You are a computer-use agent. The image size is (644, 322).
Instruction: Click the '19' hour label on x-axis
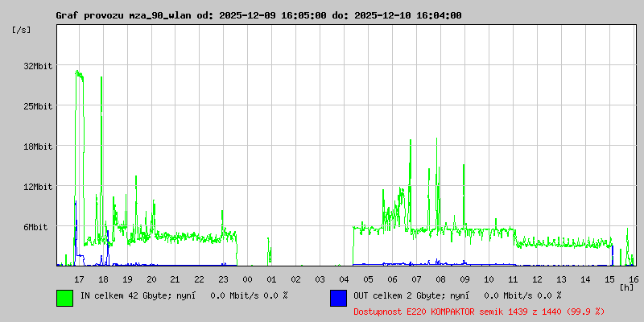pyautogui.click(x=127, y=279)
